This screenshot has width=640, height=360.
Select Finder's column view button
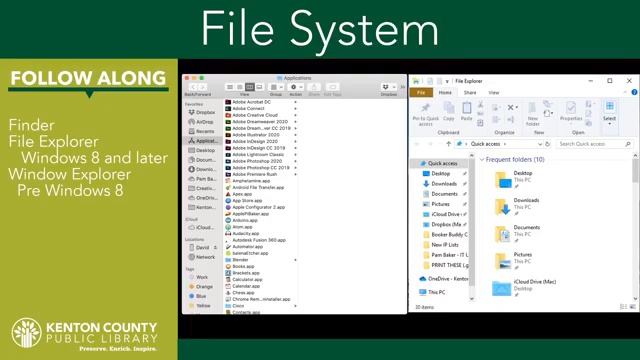pos(249,87)
